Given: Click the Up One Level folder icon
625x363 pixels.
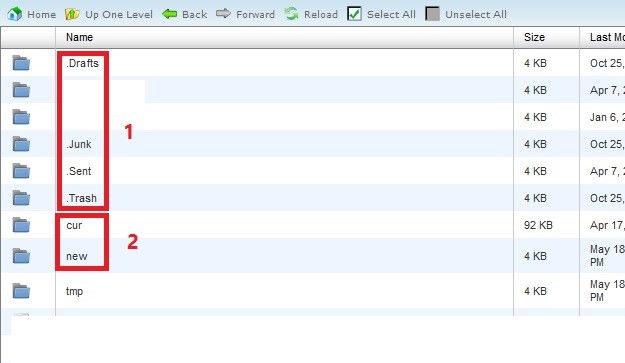Looking at the screenshot, I should click(x=72, y=14).
